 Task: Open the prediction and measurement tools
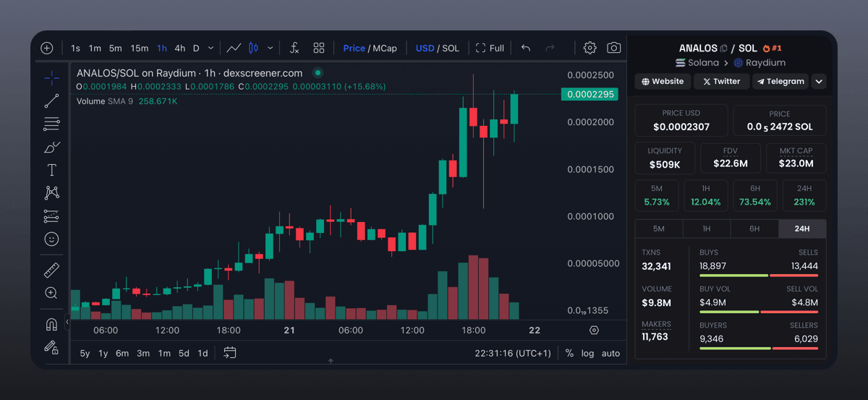click(x=51, y=216)
